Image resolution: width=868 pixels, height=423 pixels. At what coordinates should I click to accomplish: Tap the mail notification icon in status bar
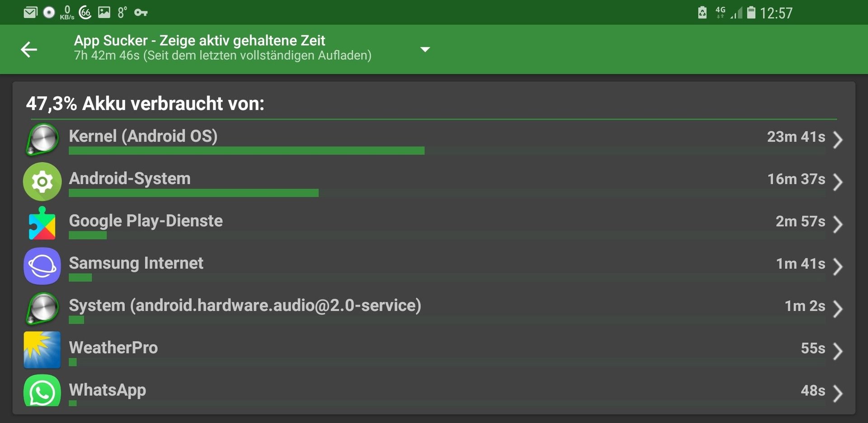(x=30, y=12)
